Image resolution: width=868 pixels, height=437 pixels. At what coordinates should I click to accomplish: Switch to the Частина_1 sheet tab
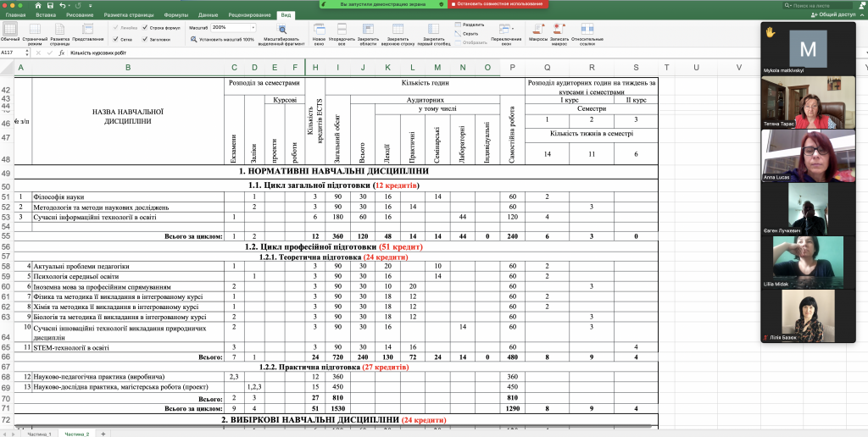click(x=39, y=433)
